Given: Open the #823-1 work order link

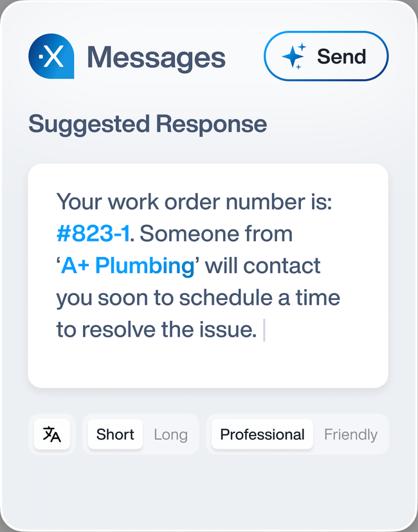Looking at the screenshot, I should pyautogui.click(x=93, y=234).
